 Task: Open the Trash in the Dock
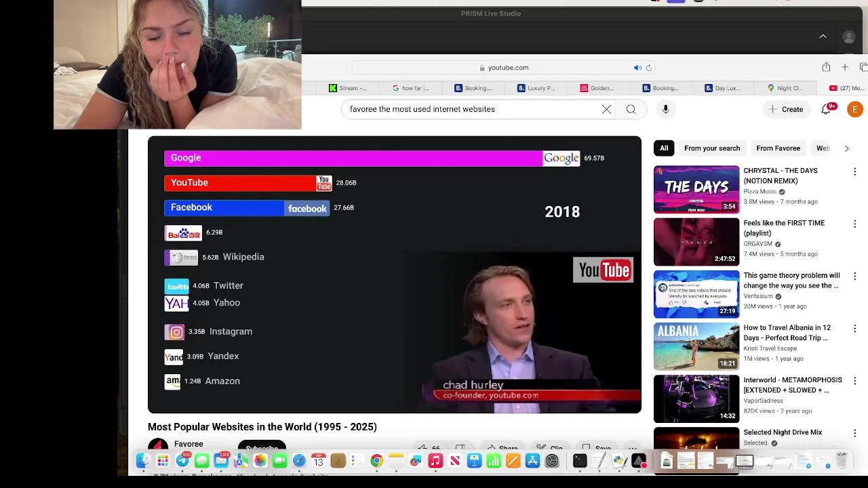pyautogui.click(x=842, y=461)
